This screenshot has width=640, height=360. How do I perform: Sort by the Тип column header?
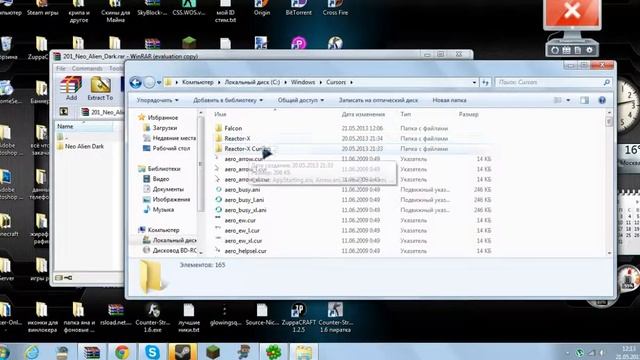tap(406, 114)
